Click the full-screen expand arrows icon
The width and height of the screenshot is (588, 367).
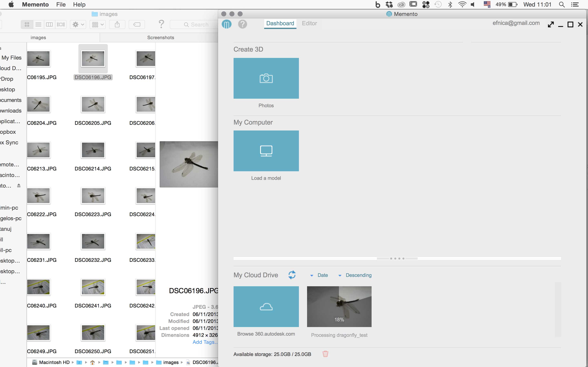(551, 24)
